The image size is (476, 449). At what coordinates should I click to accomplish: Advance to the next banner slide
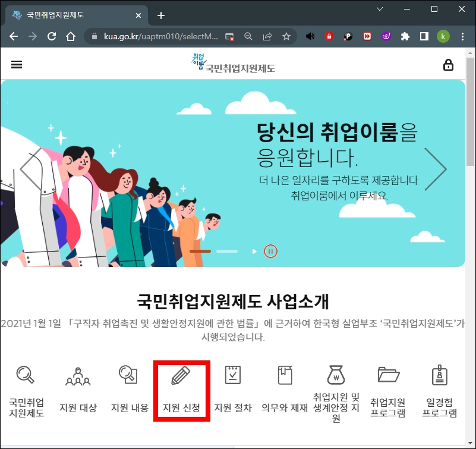point(436,168)
